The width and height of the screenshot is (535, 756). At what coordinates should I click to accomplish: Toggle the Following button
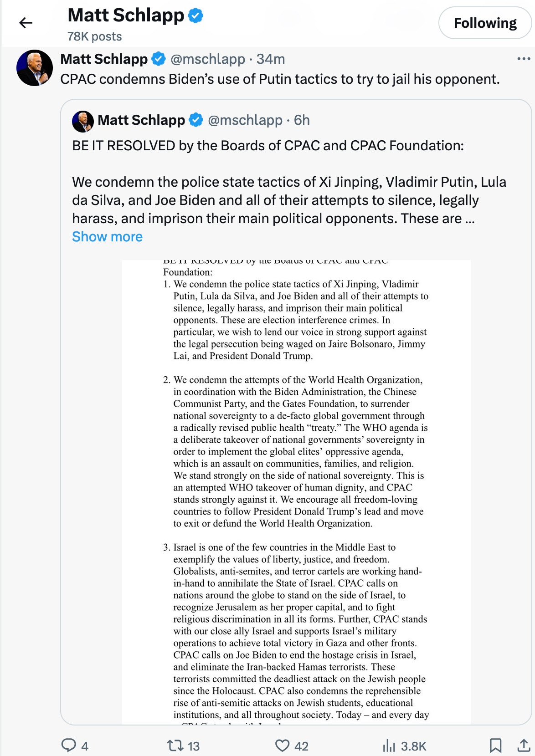point(485,23)
